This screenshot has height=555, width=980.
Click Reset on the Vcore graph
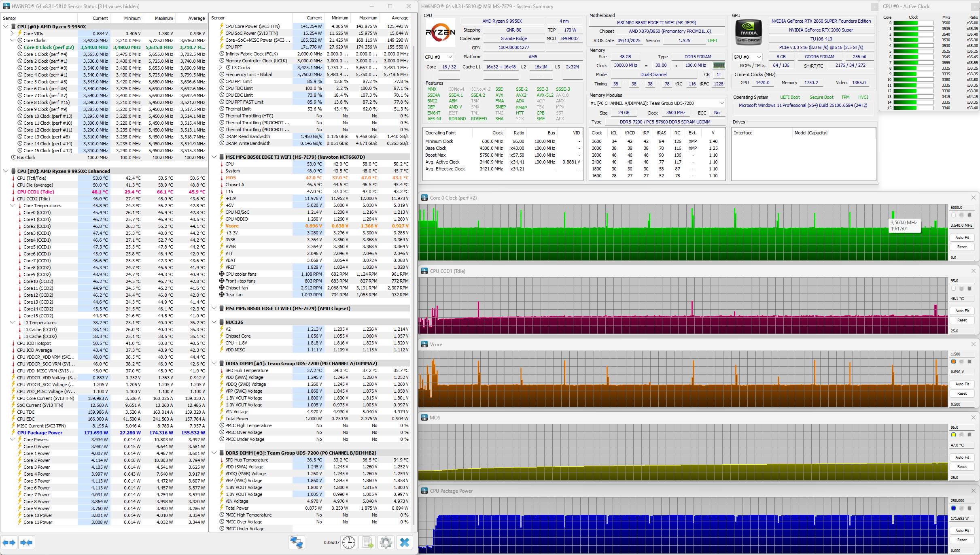962,393
